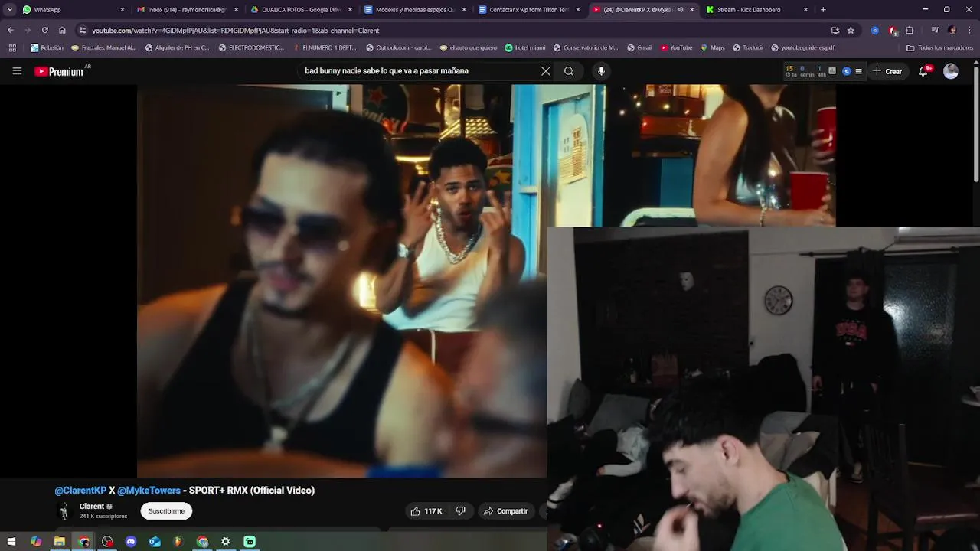Switch to Contactar x wp forms tab
The width and height of the screenshot is (980, 551).
(529, 10)
